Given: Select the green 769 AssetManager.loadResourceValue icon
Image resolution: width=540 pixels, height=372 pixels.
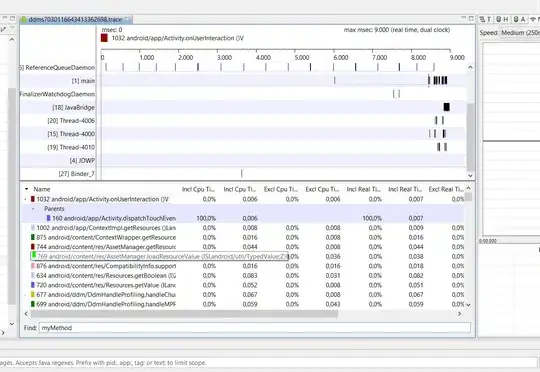Looking at the screenshot, I should 33,256.
